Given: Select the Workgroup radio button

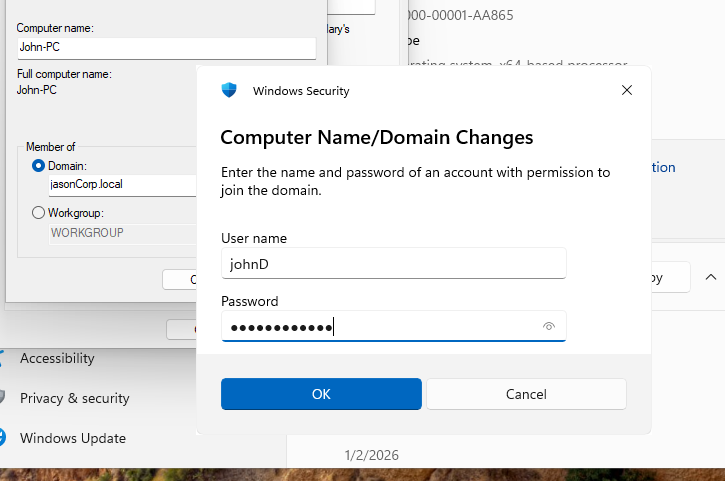Looking at the screenshot, I should pos(38,213).
